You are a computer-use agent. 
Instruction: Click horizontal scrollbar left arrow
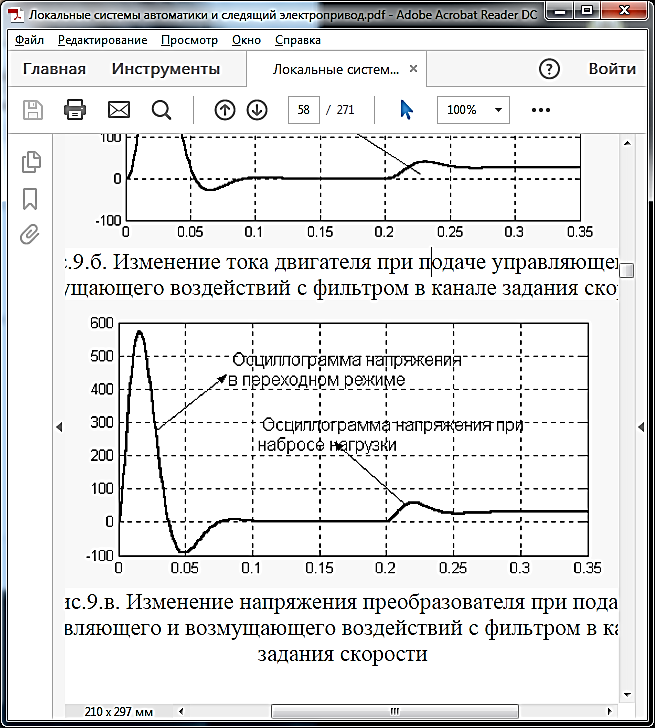click(x=181, y=711)
